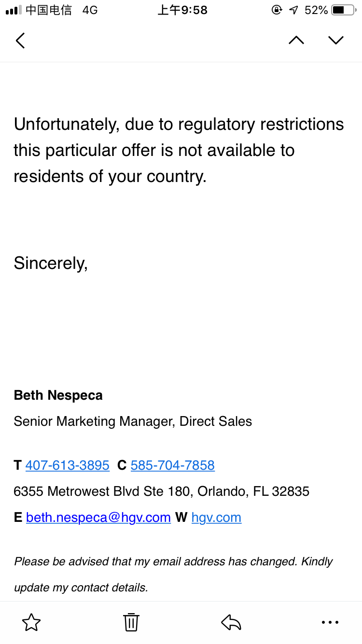Tap the battery icon in status bar

point(343,10)
